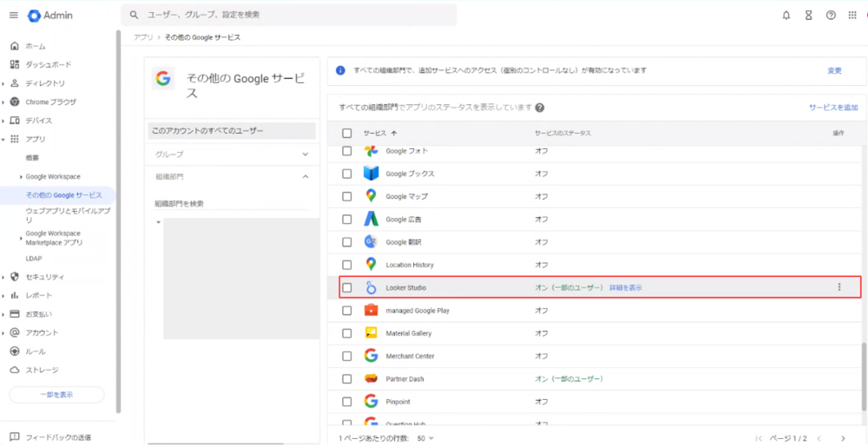Expand the organization tree triangle
Viewport: 868px width, 446px height.
pos(158,222)
